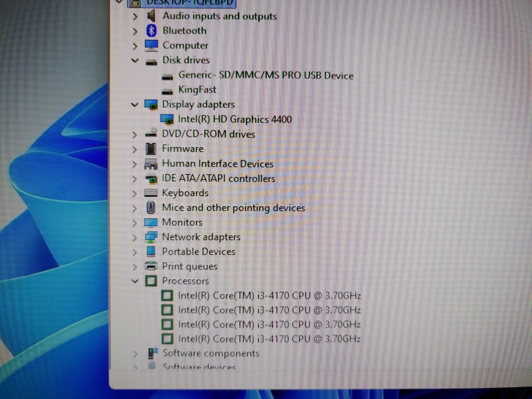Select the Software components label
The width and height of the screenshot is (532, 399).
pyautogui.click(x=211, y=353)
